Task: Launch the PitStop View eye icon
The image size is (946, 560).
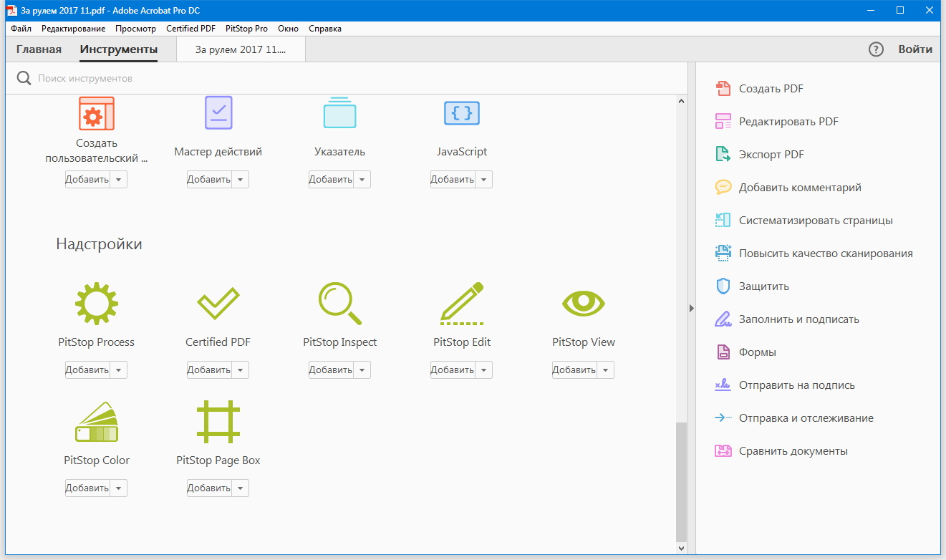Action: pyautogui.click(x=584, y=304)
